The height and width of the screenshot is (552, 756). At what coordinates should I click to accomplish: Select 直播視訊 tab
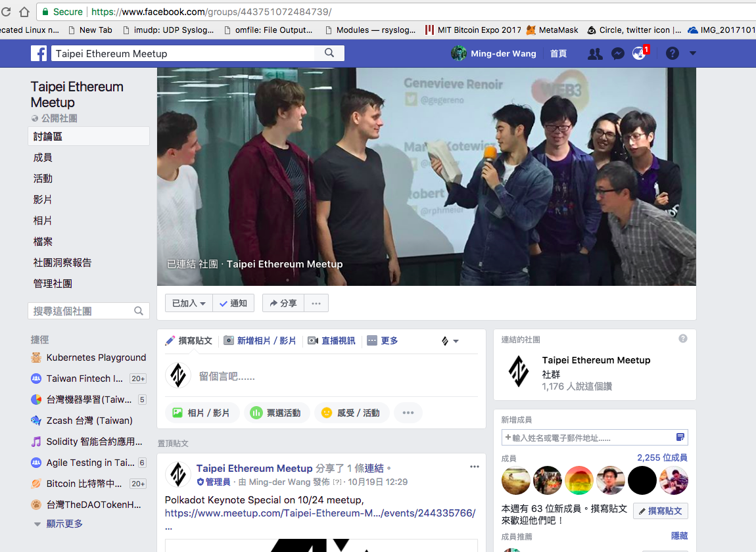(331, 341)
